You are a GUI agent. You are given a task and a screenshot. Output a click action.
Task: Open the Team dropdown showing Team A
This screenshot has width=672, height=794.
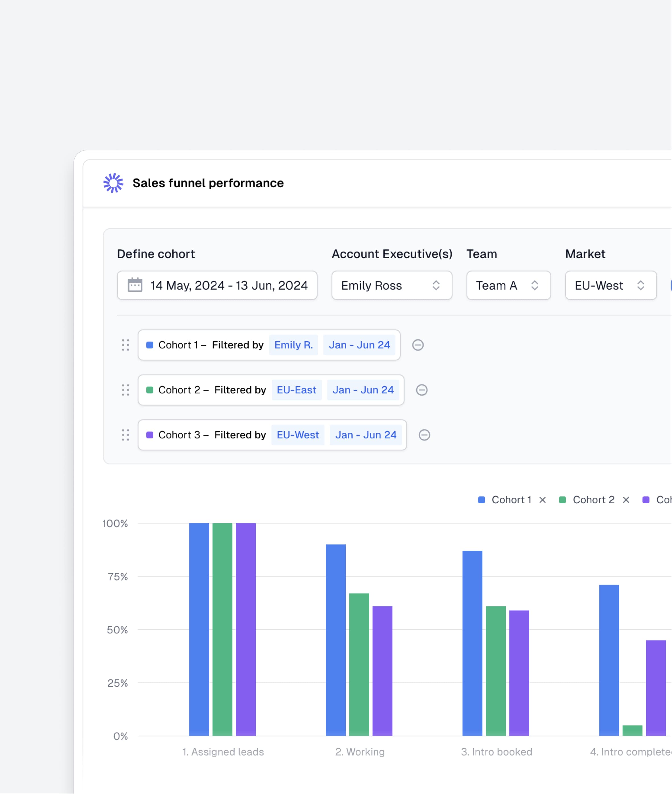tap(508, 285)
